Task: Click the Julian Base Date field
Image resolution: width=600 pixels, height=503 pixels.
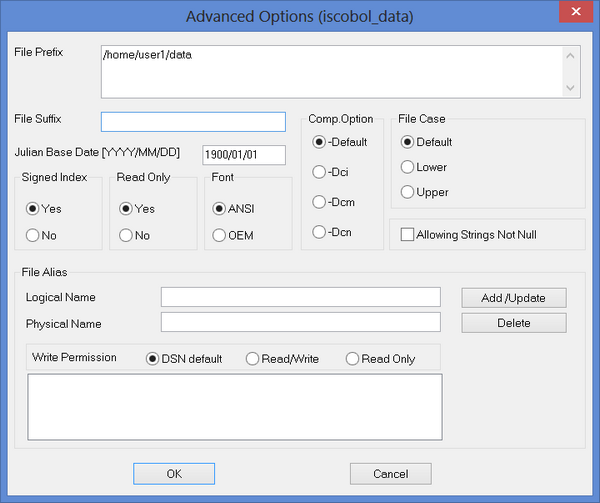Action: click(243, 155)
